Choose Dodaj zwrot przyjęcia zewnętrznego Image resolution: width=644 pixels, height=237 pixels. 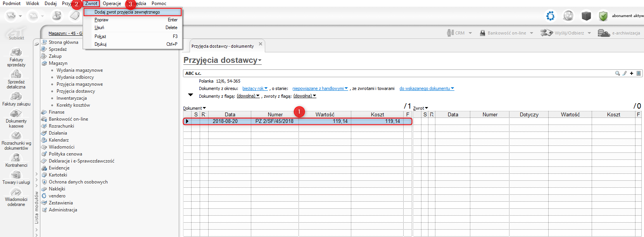pyautogui.click(x=133, y=12)
